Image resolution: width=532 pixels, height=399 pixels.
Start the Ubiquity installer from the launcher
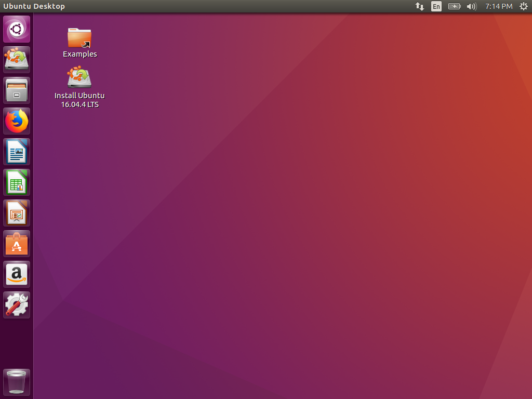[16, 59]
